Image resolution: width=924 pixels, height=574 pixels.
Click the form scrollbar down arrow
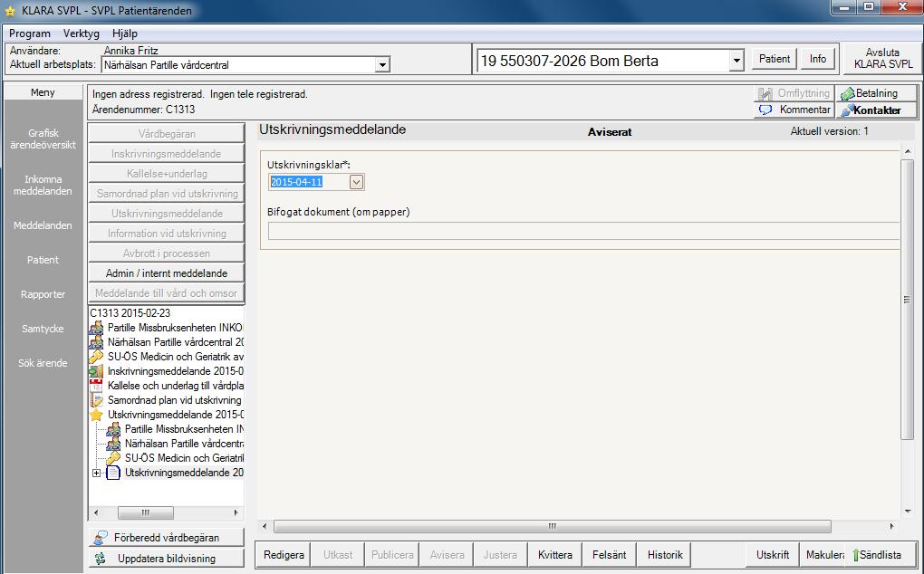pyautogui.click(x=907, y=512)
